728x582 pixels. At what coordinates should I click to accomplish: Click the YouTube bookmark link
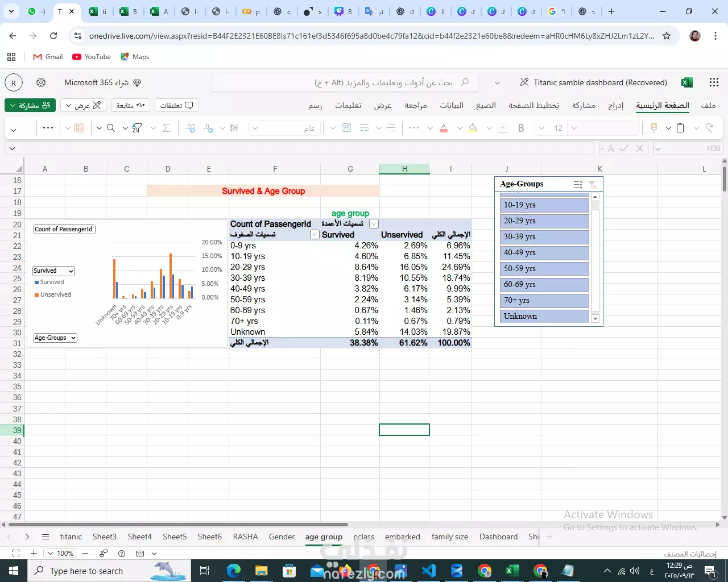(x=92, y=57)
